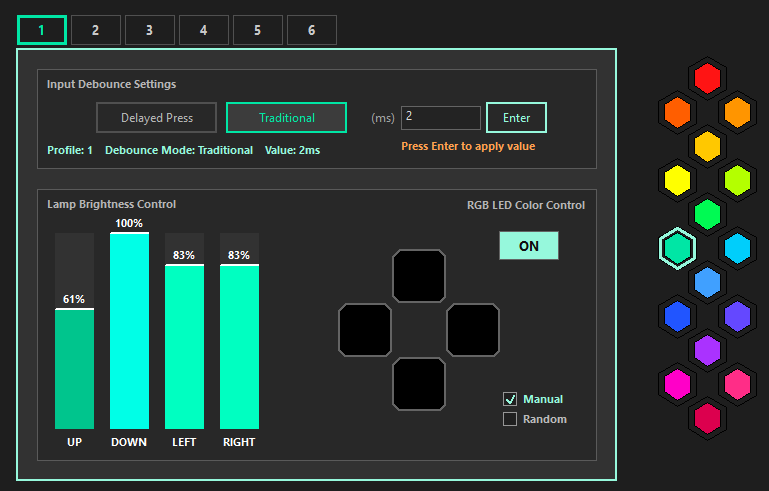
Task: Click the magenta hexagon color swatch
Action: pyautogui.click(x=678, y=384)
